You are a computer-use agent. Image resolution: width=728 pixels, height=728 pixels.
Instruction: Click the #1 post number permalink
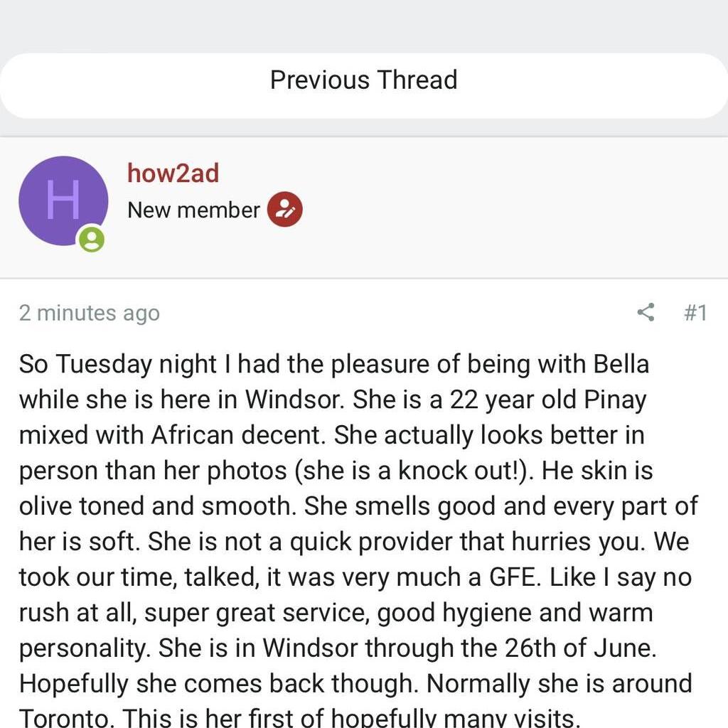695,313
